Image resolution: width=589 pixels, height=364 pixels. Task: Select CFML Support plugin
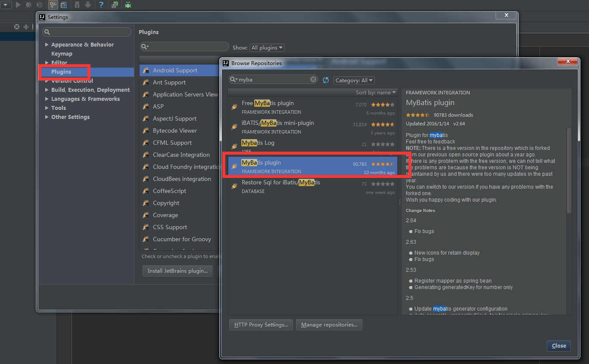pos(180,143)
